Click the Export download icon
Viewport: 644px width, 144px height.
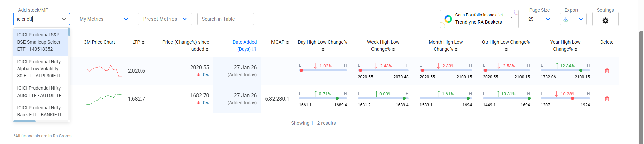(566, 19)
